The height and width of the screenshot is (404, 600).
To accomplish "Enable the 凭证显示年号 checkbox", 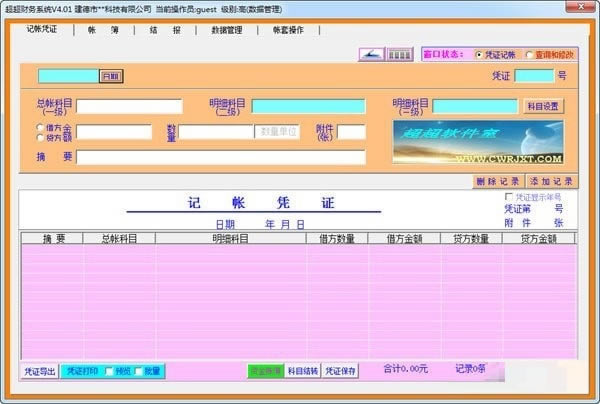I will (509, 198).
